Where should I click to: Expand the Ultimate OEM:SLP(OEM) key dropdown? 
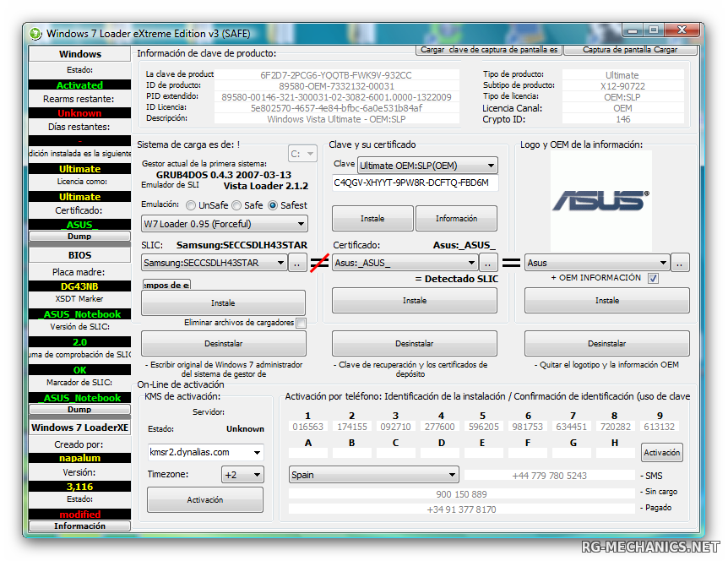pyautogui.click(x=427, y=166)
